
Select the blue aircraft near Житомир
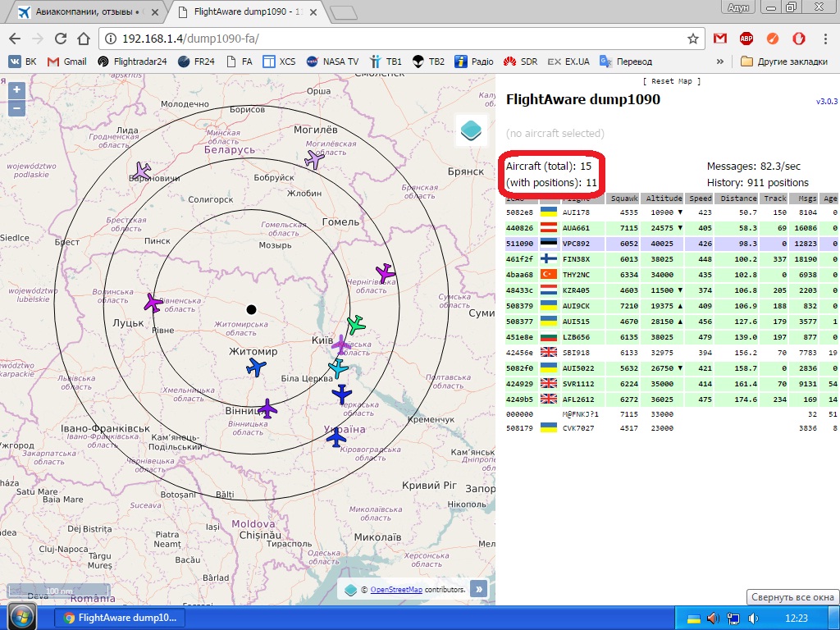(x=257, y=367)
